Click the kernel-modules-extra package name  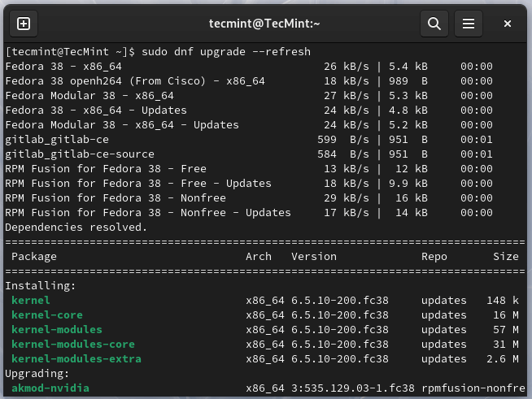[x=76, y=358]
